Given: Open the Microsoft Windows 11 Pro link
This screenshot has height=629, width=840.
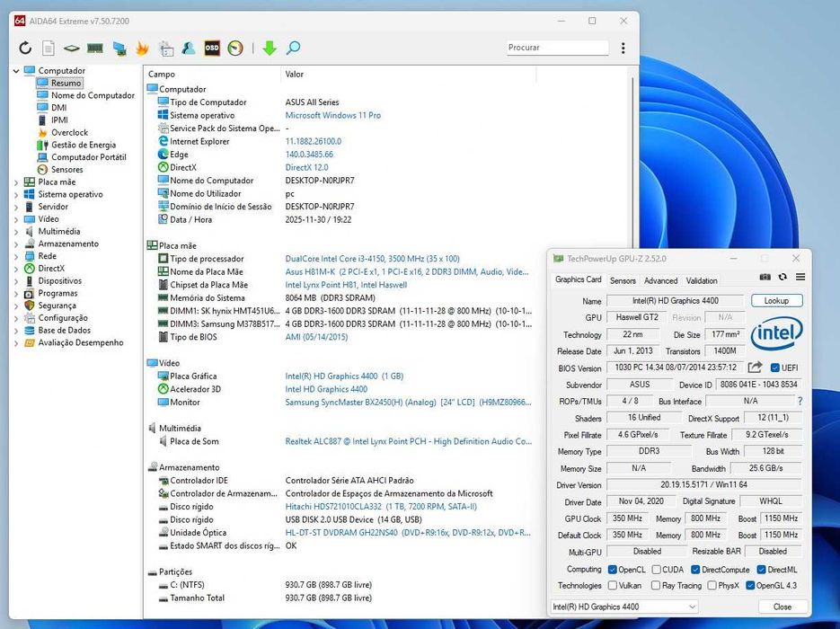Looking at the screenshot, I should (332, 115).
